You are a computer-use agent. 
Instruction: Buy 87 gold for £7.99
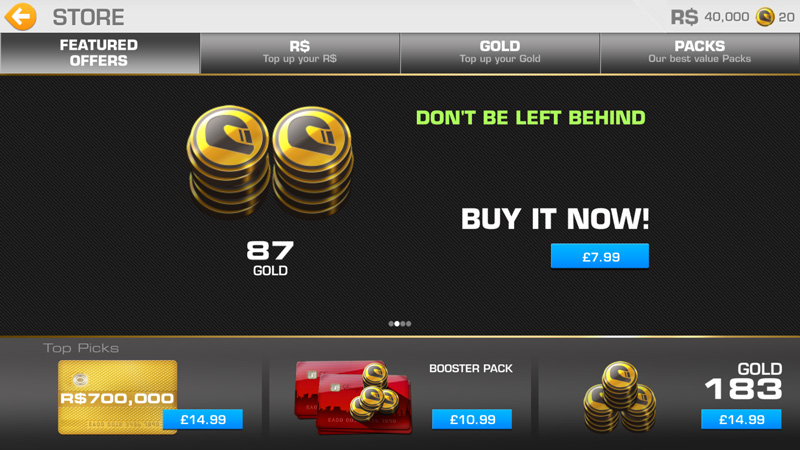click(600, 256)
